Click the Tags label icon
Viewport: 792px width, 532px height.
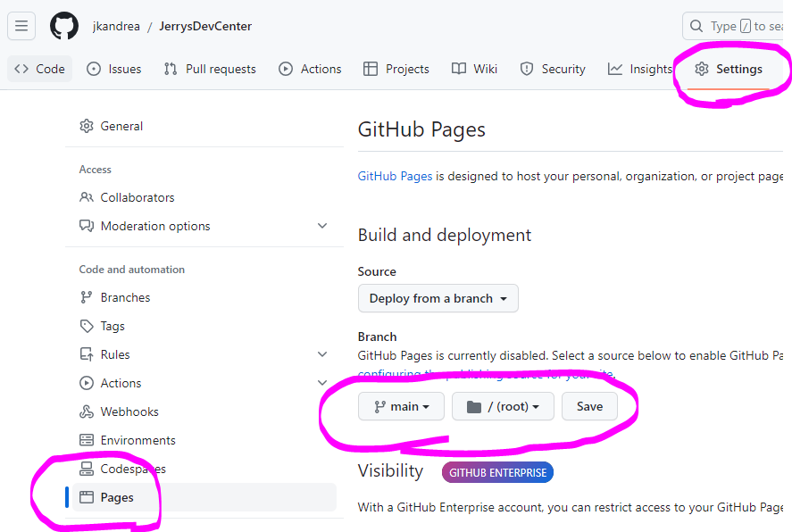(x=87, y=326)
